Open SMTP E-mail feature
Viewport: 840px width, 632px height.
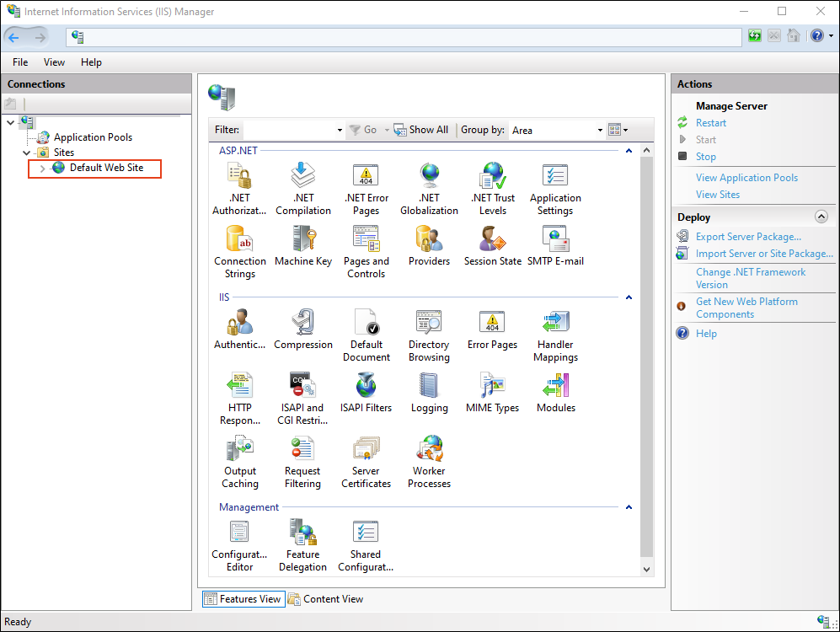[x=555, y=246]
